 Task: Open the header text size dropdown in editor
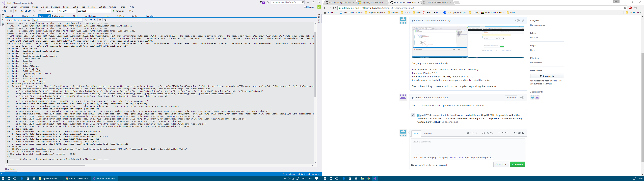coord(469,133)
